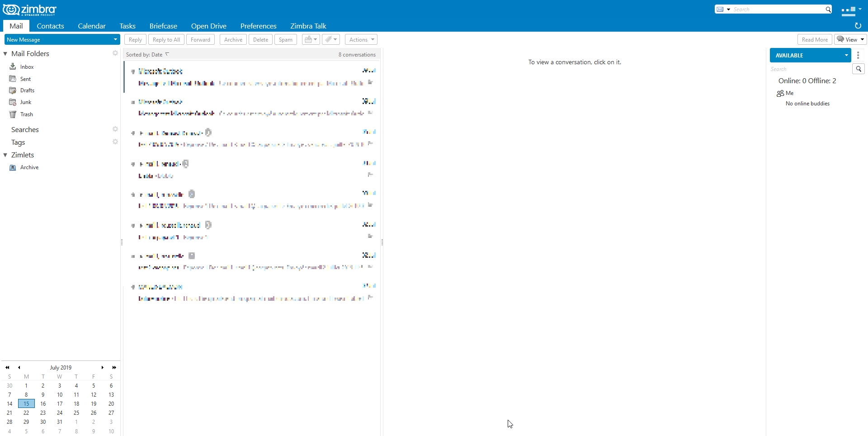Click the refresh icon at top right

click(x=858, y=26)
